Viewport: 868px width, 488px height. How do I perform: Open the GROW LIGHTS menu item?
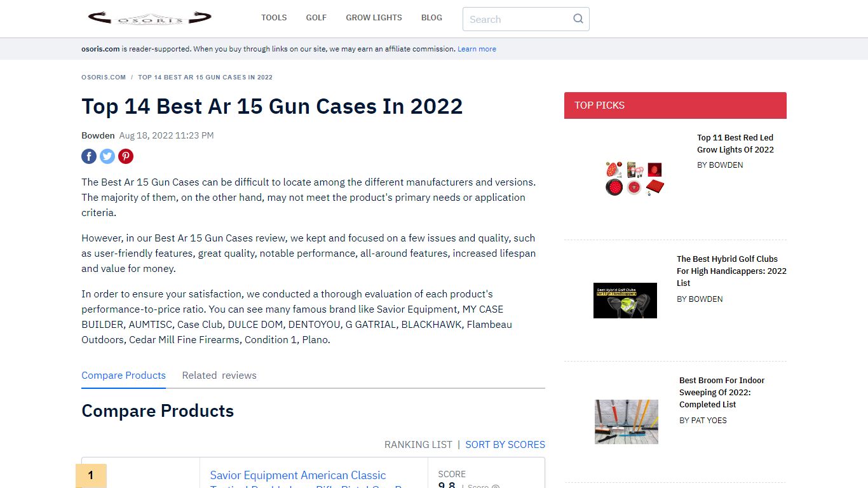pyautogui.click(x=374, y=18)
